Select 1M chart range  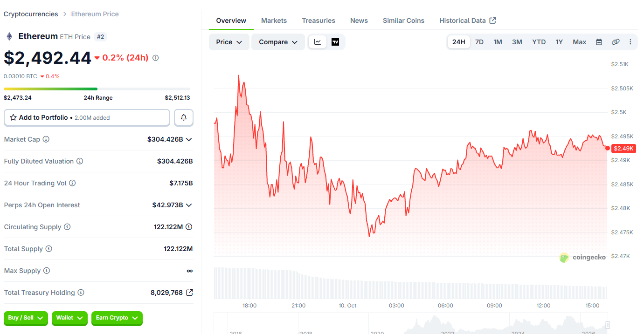pos(498,42)
